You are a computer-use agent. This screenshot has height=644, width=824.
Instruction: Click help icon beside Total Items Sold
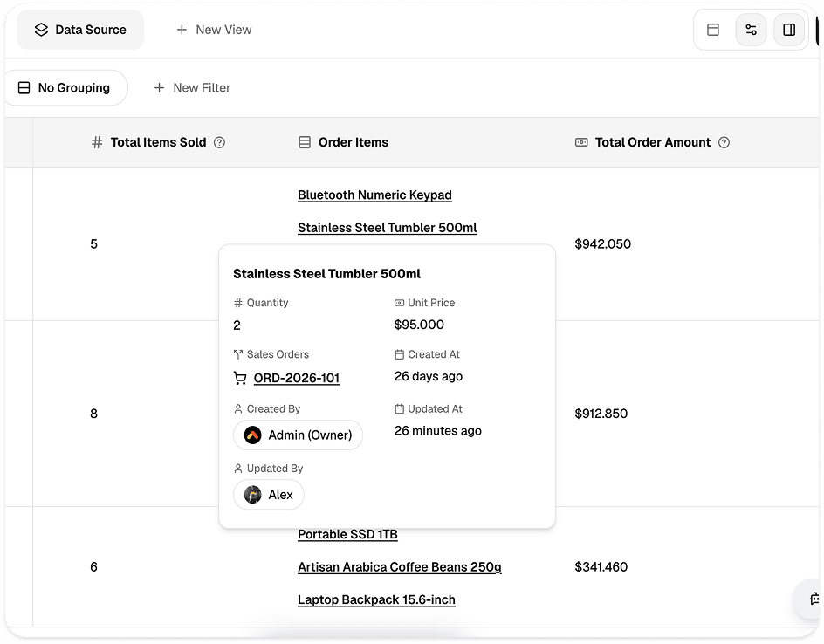point(220,142)
